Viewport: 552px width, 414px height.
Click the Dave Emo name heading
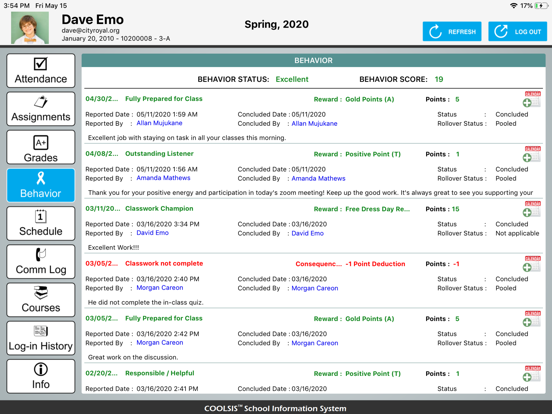point(93,20)
